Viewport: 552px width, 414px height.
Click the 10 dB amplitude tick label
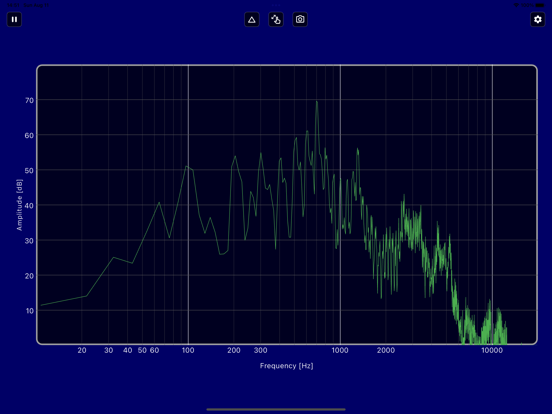coord(29,311)
